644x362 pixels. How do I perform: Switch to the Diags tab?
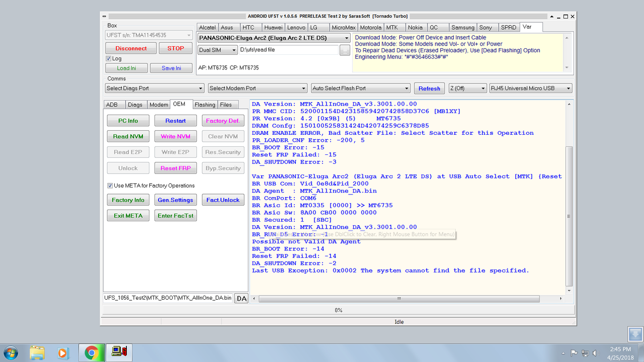click(x=135, y=105)
